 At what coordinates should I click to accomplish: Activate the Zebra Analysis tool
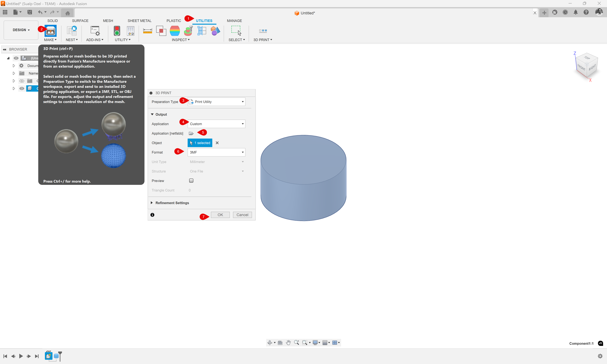(175, 31)
